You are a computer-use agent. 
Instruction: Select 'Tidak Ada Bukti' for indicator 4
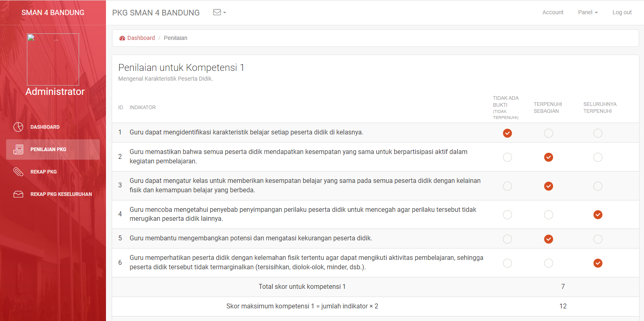point(507,215)
